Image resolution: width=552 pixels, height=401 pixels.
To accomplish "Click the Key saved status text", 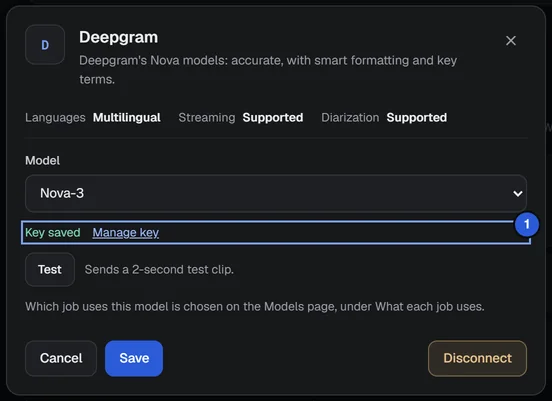I will [53, 232].
